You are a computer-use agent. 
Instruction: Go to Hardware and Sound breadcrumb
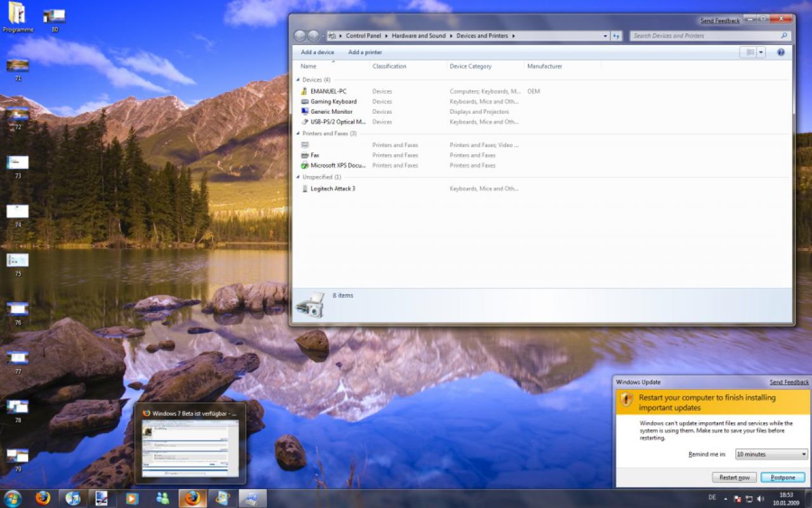(x=419, y=36)
